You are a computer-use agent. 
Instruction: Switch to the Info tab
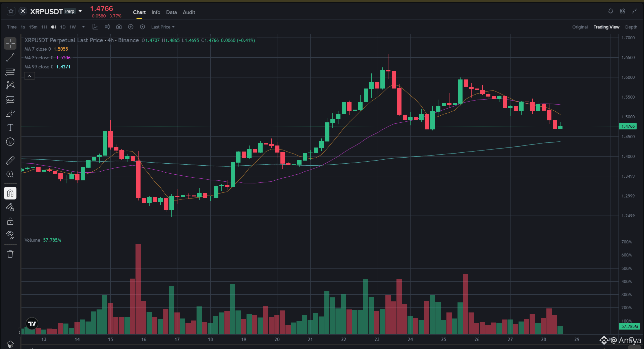click(156, 12)
